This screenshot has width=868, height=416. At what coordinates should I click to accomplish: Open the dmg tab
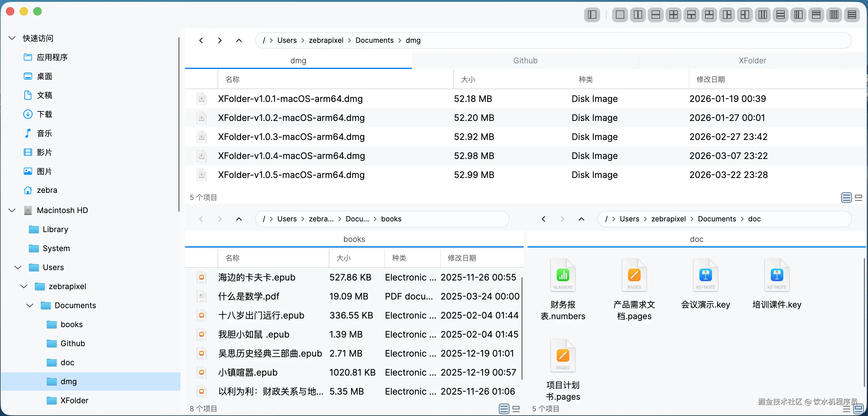tap(298, 61)
